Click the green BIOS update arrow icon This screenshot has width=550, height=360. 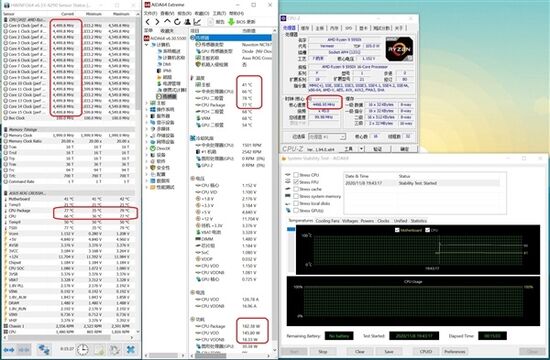231,22
